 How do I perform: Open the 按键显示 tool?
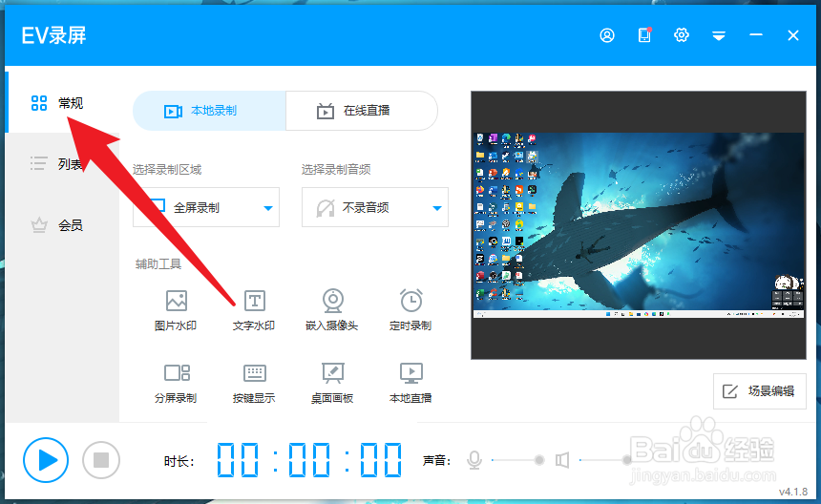click(x=254, y=383)
